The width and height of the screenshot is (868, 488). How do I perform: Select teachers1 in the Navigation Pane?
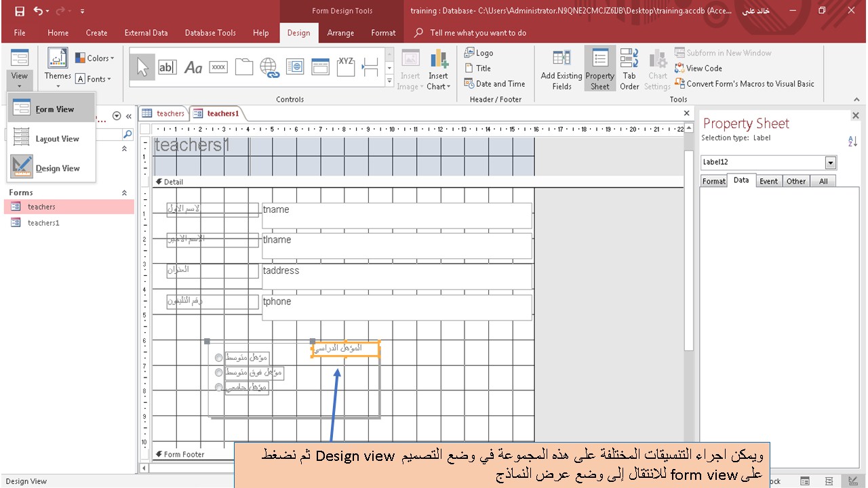point(41,222)
